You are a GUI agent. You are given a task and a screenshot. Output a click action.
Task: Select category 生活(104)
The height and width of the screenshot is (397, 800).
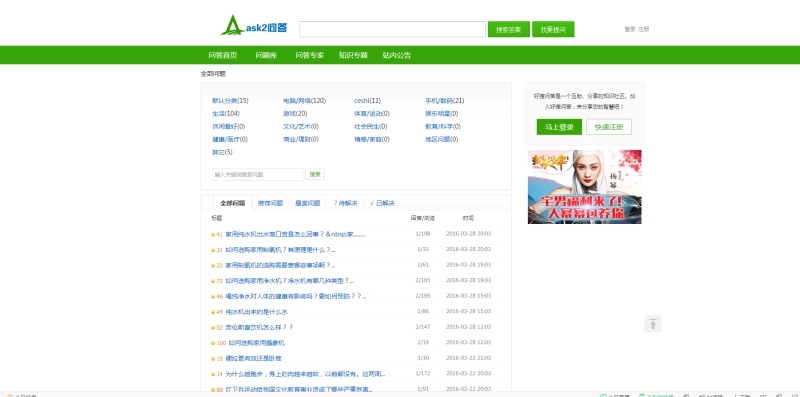coord(226,113)
